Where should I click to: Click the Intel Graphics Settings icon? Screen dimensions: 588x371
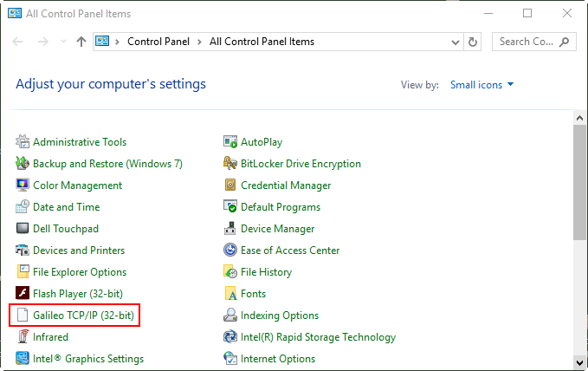[x=23, y=359]
